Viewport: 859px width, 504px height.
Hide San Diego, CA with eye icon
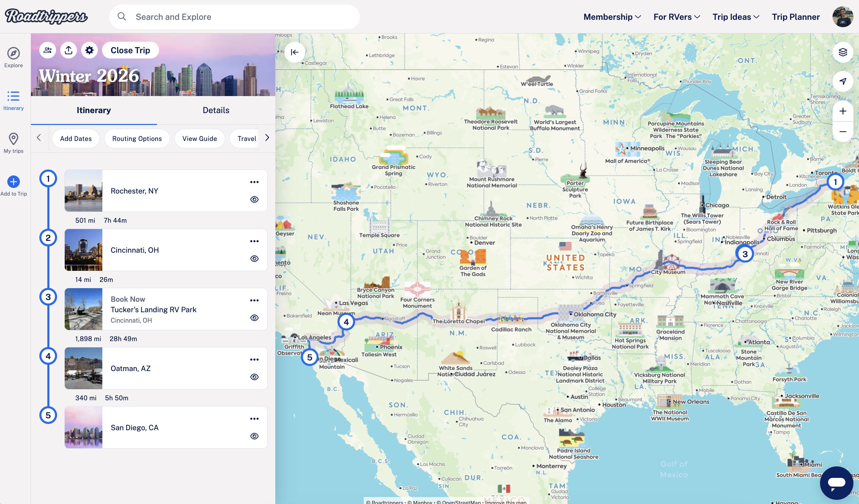tap(254, 436)
